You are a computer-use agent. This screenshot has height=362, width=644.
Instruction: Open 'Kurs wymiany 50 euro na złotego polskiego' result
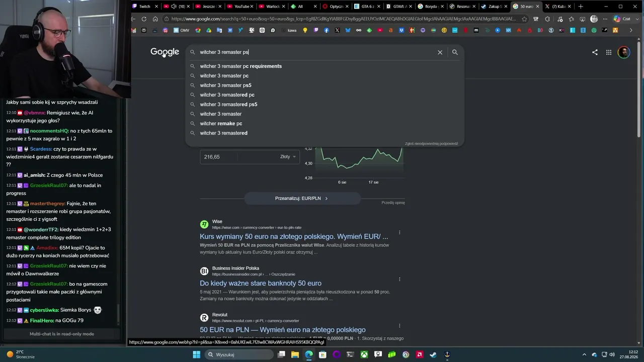pos(294,236)
